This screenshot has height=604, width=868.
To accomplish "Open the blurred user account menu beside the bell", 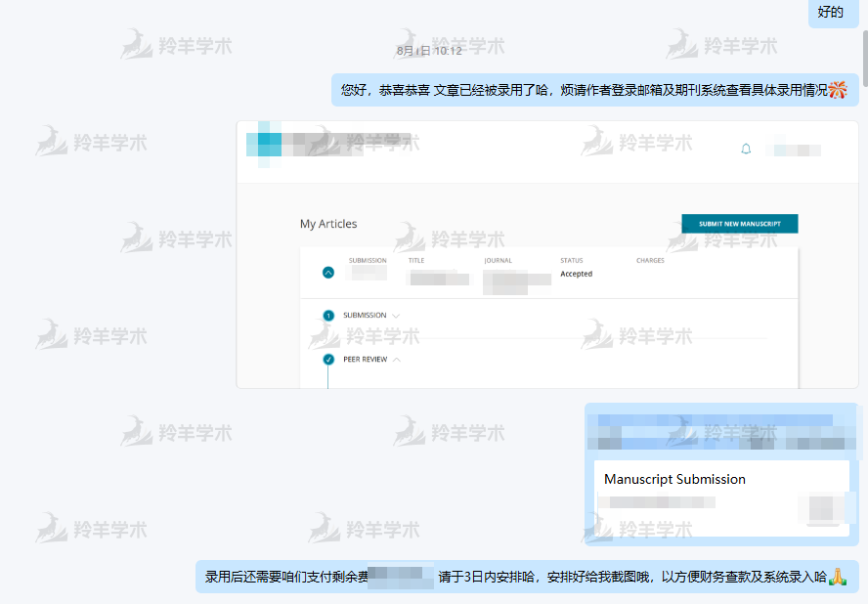I will click(x=792, y=151).
